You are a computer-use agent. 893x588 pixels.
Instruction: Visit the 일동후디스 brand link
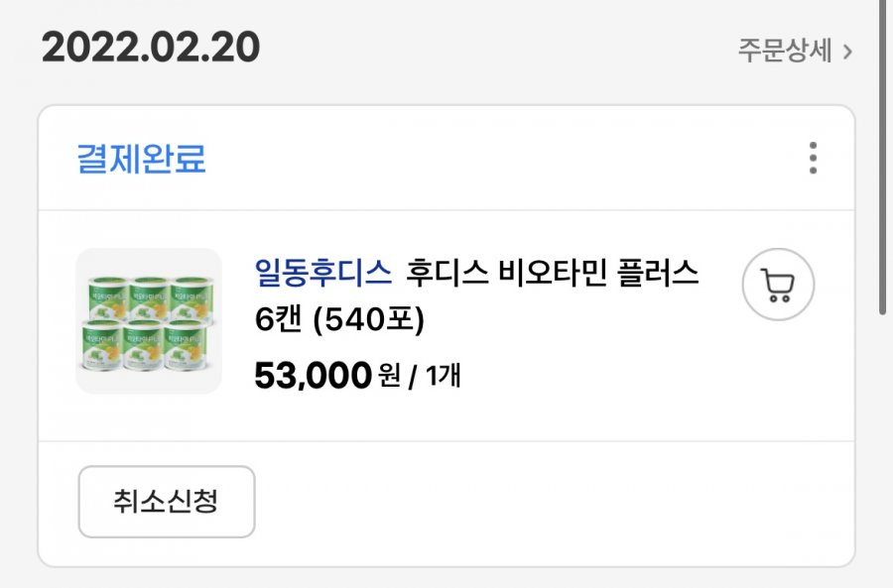322,273
